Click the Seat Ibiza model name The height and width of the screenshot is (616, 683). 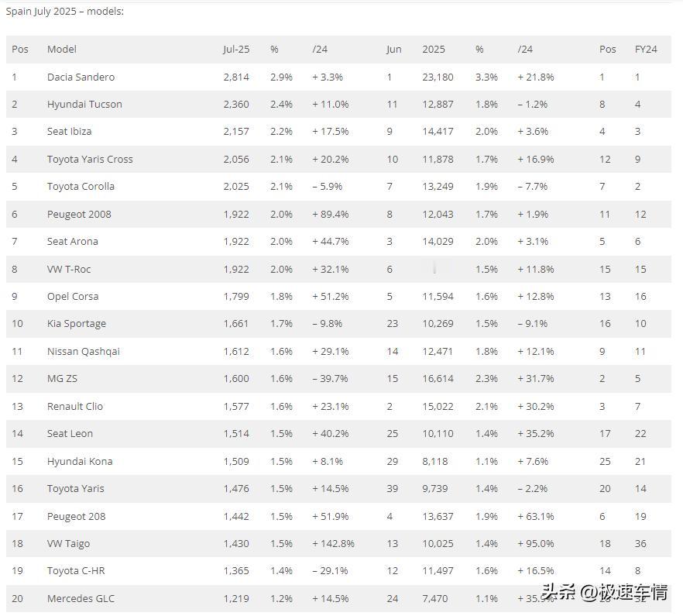(69, 131)
